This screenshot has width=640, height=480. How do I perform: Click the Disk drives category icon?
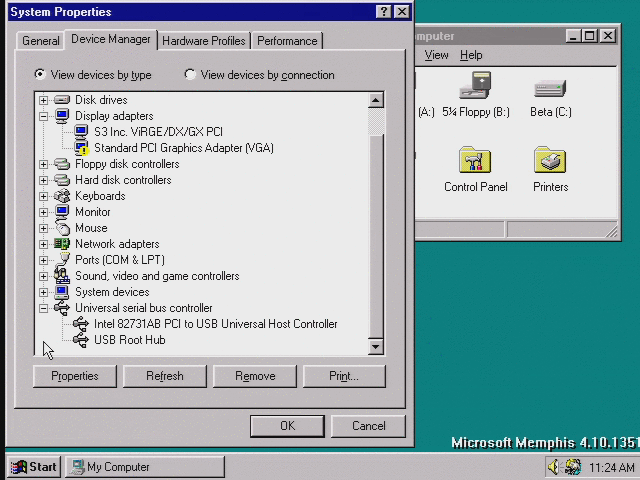62,100
